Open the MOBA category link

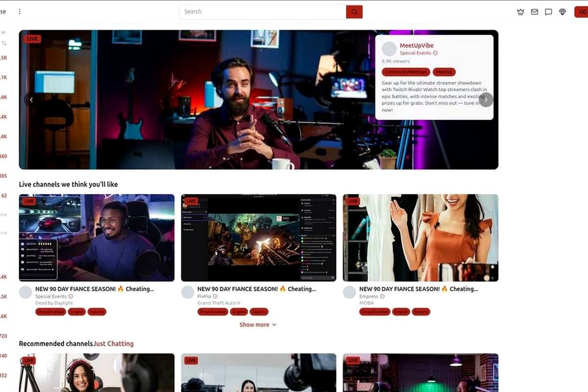point(367,303)
